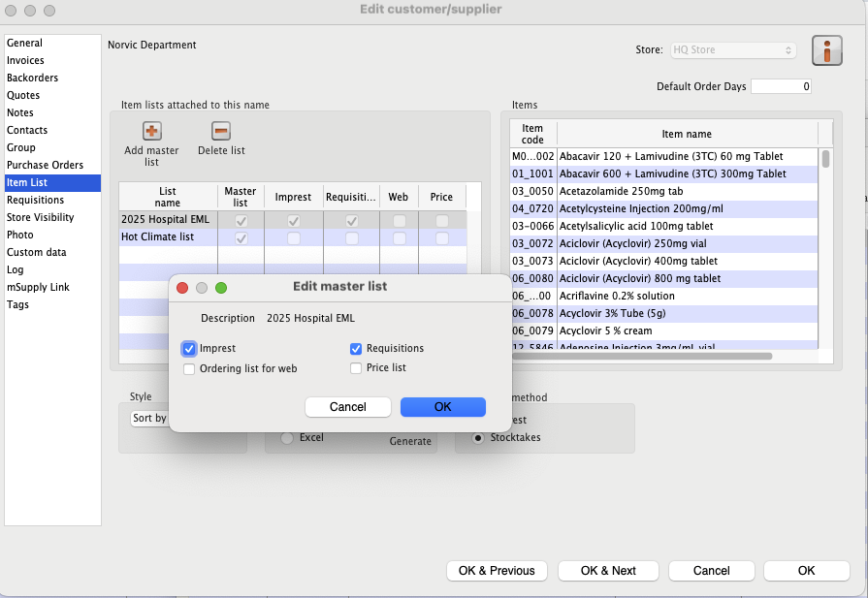Image resolution: width=868 pixels, height=598 pixels.
Task: Open the Purchase Orders section
Action: [45, 165]
